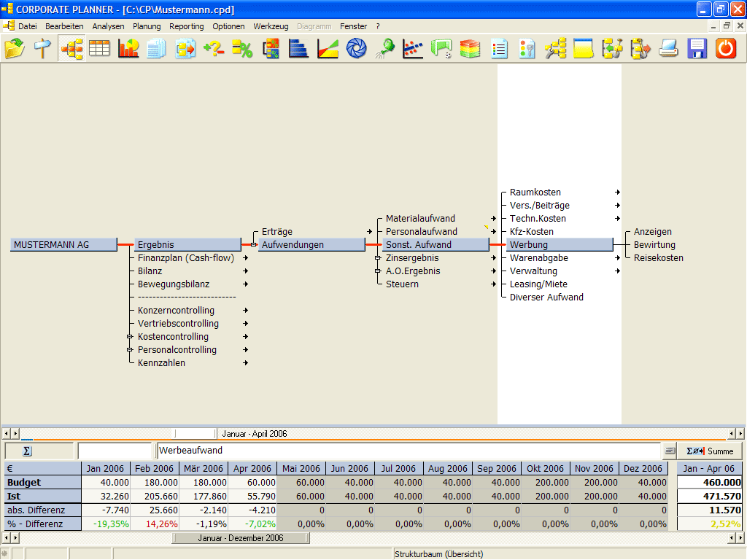
Task: Select the Anzeigen leaf node
Action: (653, 231)
